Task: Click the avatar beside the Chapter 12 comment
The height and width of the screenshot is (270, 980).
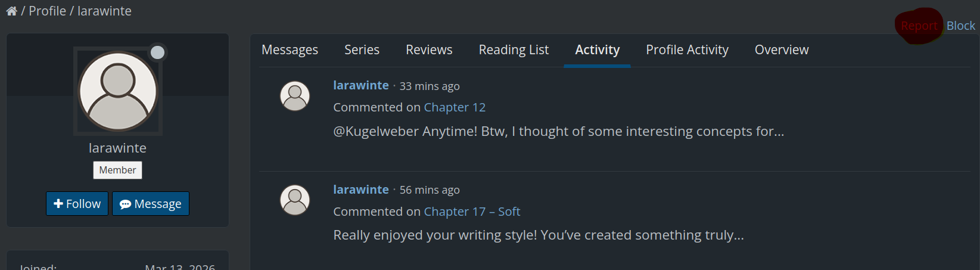Action: 295,96
